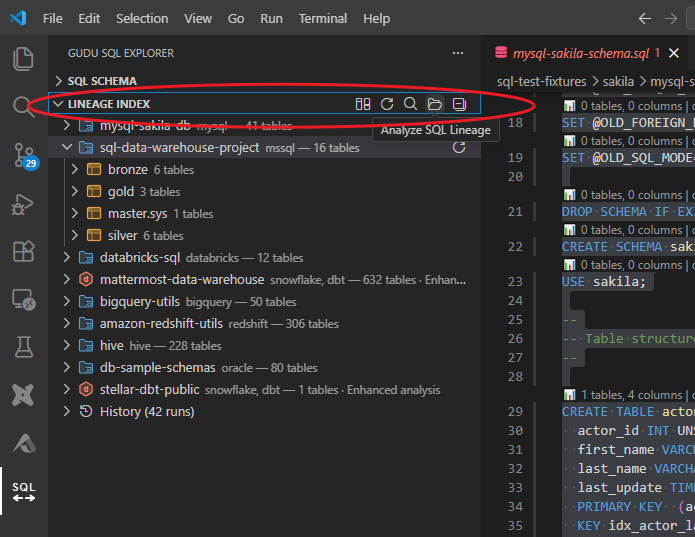Collapse the sql-data-warehouse-project node

66,147
